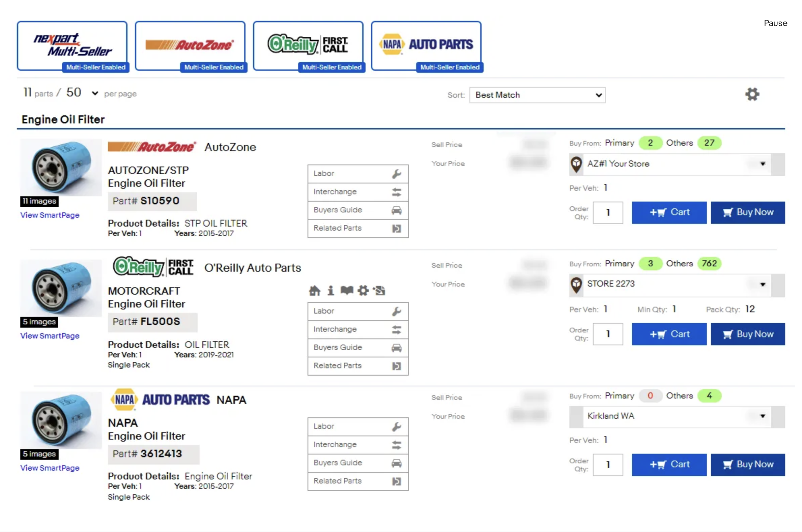Viewport: 802px width, 532px height.
Task: Open Labor for AutoZone part S10590
Action: 358,174
